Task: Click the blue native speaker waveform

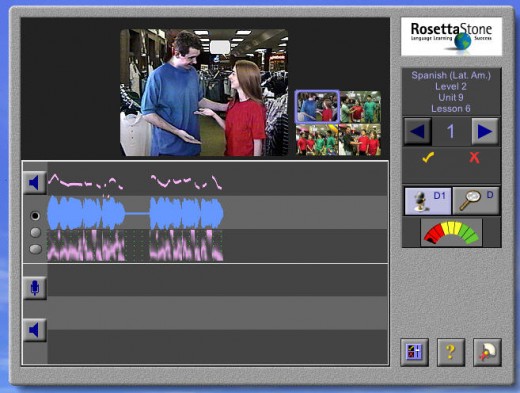Action: tap(135, 213)
